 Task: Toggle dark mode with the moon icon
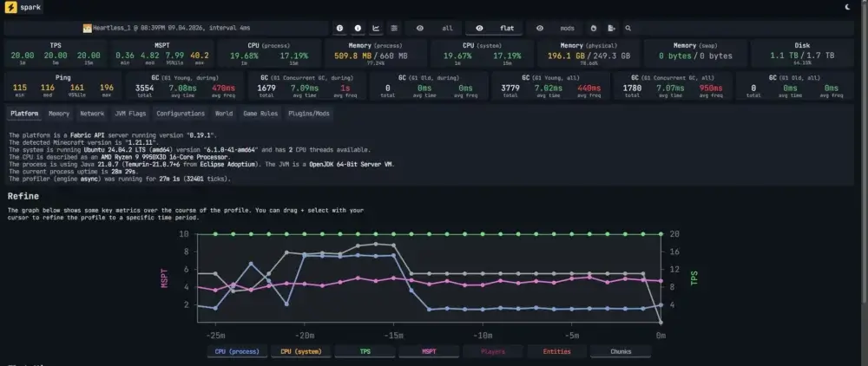tap(847, 7)
